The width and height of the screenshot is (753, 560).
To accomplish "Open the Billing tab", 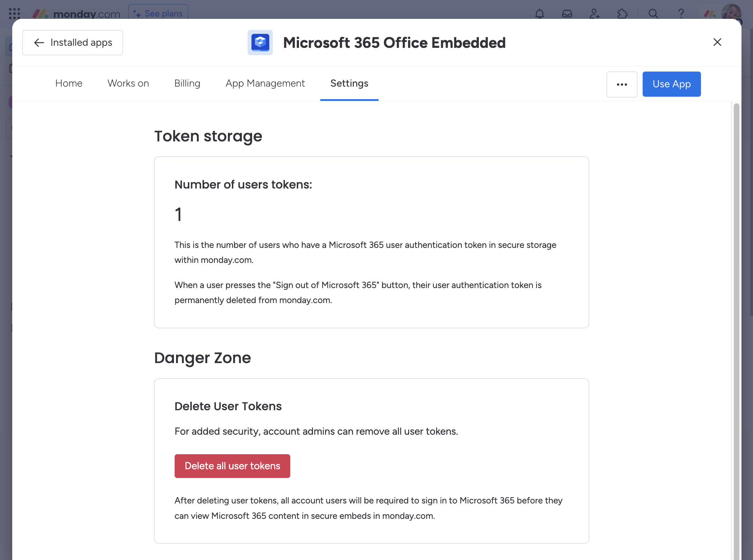I will click(x=187, y=83).
